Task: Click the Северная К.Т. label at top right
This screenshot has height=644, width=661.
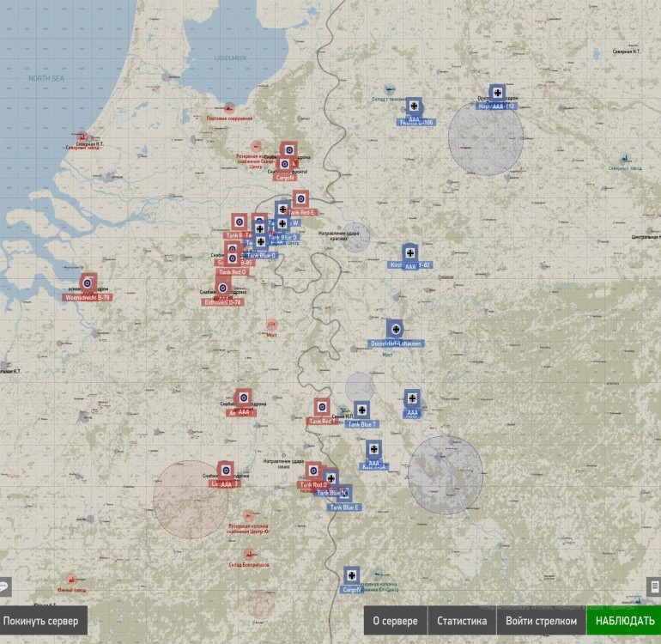Action: coord(627,51)
